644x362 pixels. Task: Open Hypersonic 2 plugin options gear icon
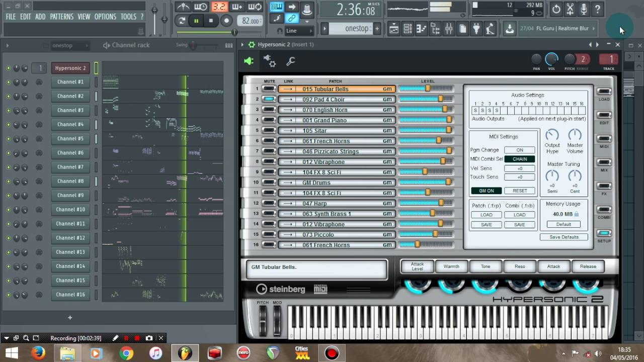[270, 61]
